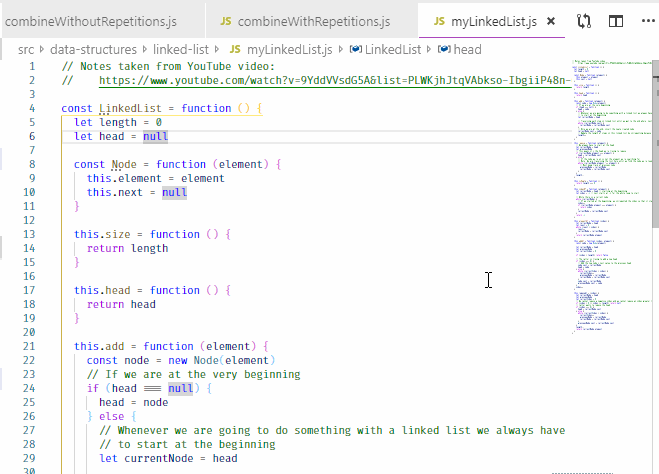Screen dimensions: 659x474
Task: Place cursor on the highlighted null on line 6
Action: pos(156,136)
